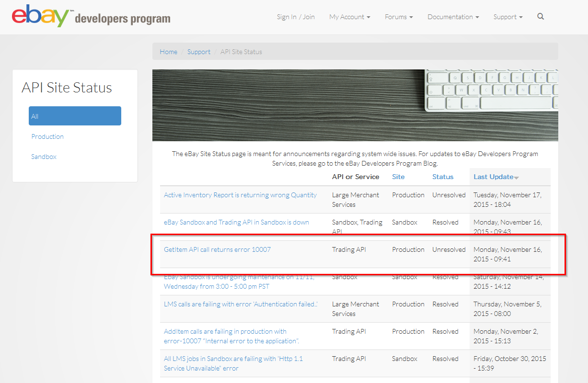Go to Home breadcrumb
588x383 pixels.
pos(168,52)
